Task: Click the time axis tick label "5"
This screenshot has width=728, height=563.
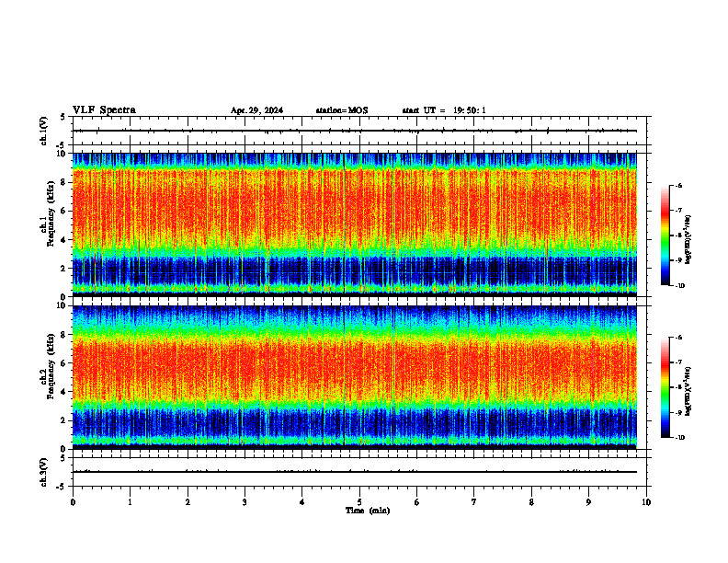Action: click(x=359, y=502)
